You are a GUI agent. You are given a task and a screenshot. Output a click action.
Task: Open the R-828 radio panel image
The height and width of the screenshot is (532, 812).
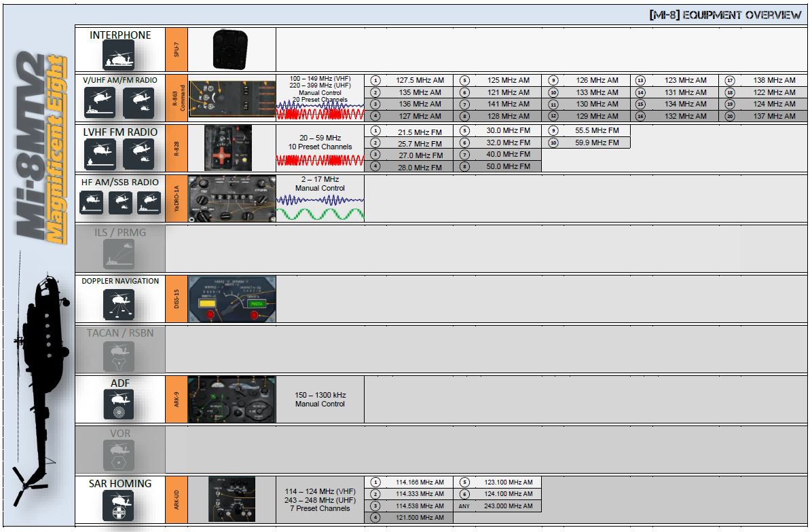(228, 148)
